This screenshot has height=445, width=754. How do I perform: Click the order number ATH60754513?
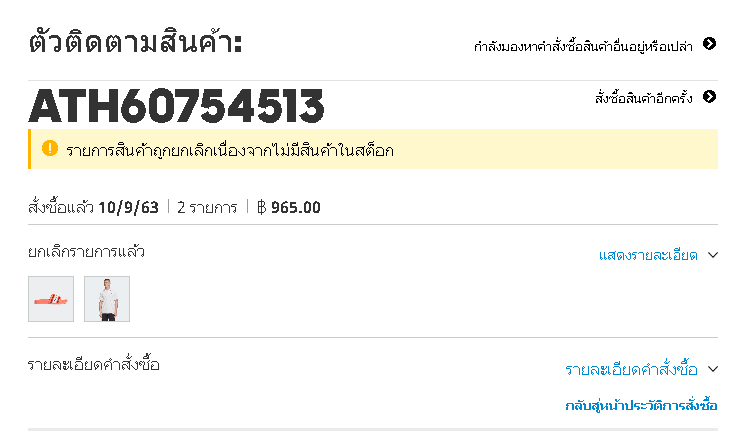click(176, 107)
